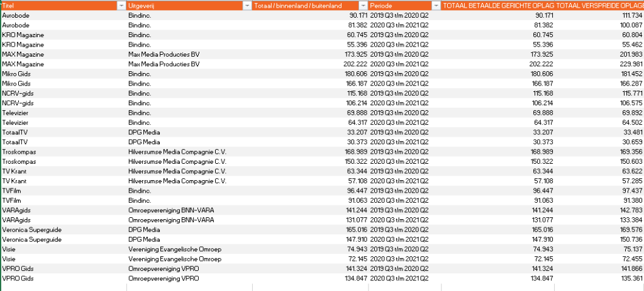Select the 150.736 Veronica Superguide value

coord(599,239)
